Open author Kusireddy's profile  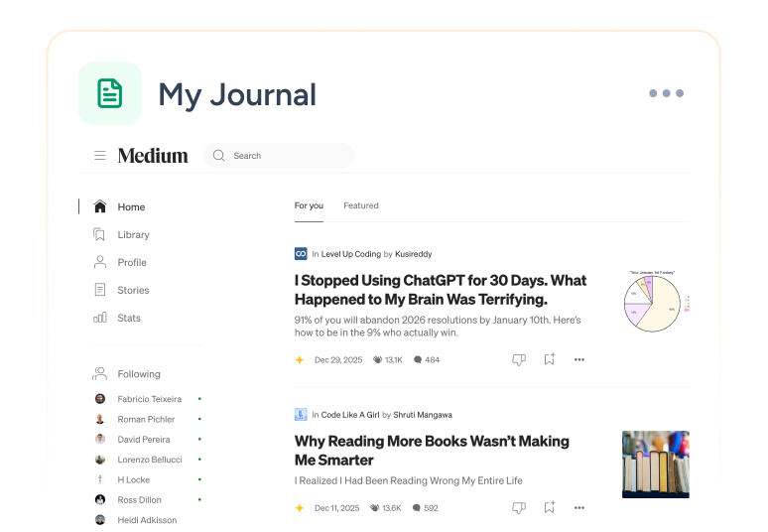point(414,254)
